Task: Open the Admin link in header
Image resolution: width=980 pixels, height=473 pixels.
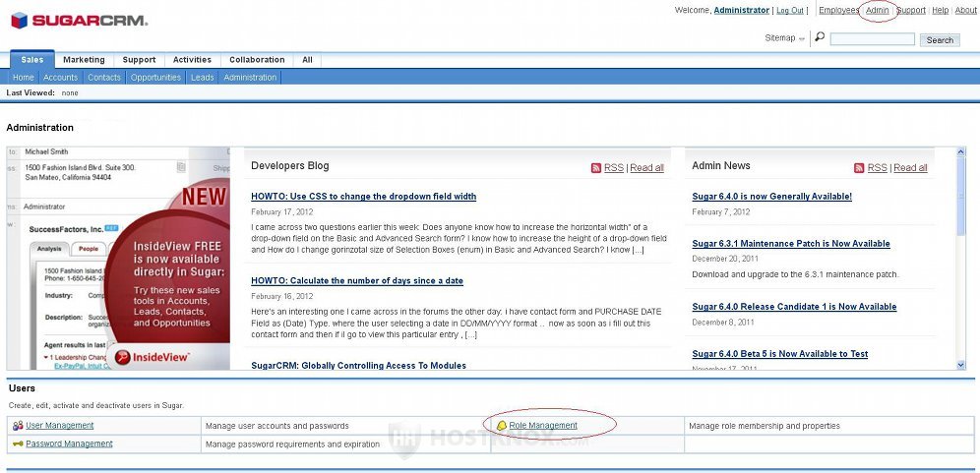Action: click(x=877, y=10)
